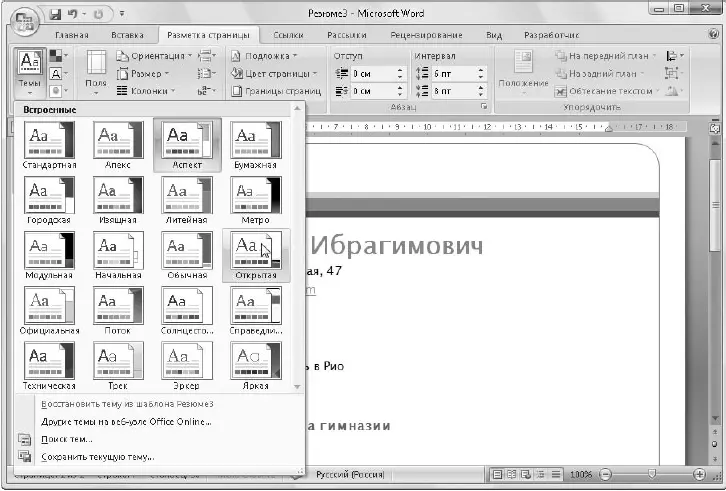Click the zoom slider handle
Screen dimensions: 726x491
pos(652,474)
